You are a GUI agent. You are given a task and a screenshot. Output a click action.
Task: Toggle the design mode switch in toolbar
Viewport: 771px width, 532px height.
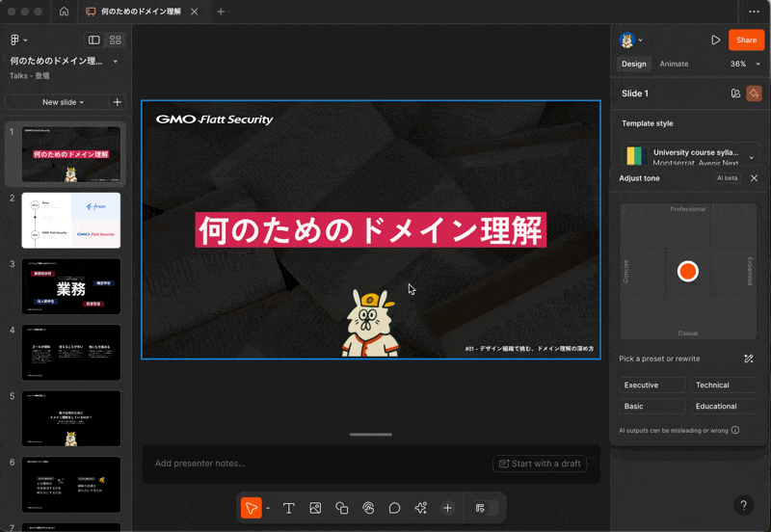coord(486,508)
